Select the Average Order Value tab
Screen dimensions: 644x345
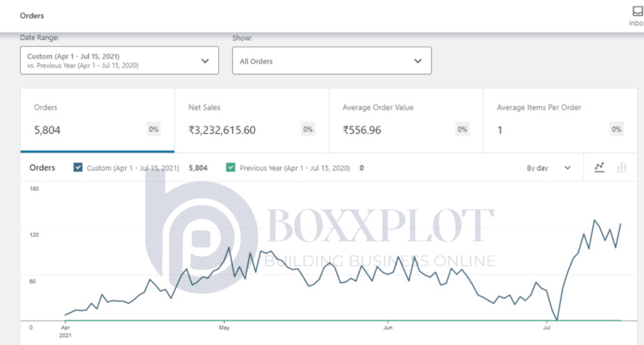pyautogui.click(x=406, y=120)
